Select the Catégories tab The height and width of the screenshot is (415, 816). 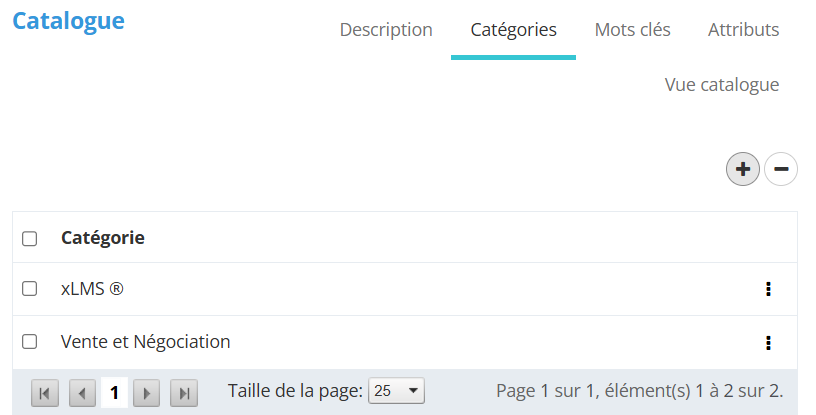[513, 30]
